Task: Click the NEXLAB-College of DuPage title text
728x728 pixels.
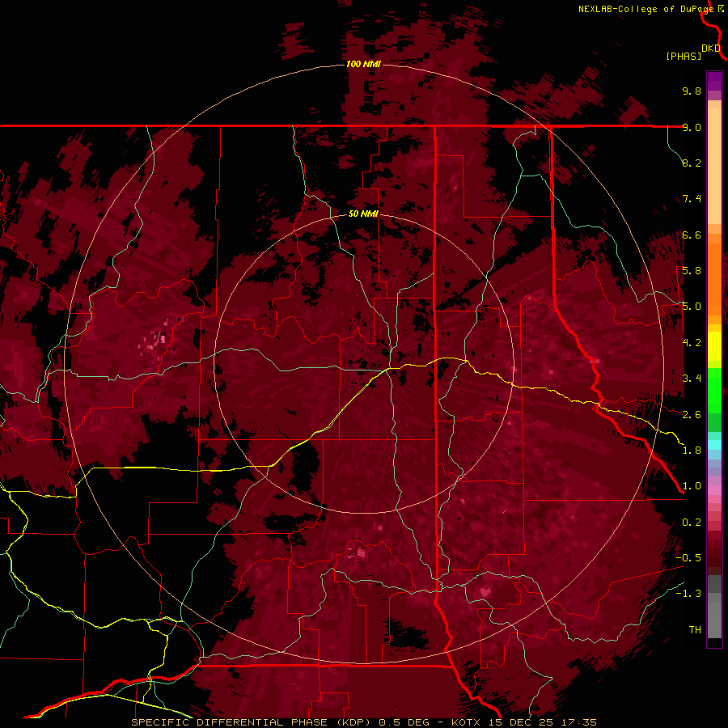Action: coord(645,9)
